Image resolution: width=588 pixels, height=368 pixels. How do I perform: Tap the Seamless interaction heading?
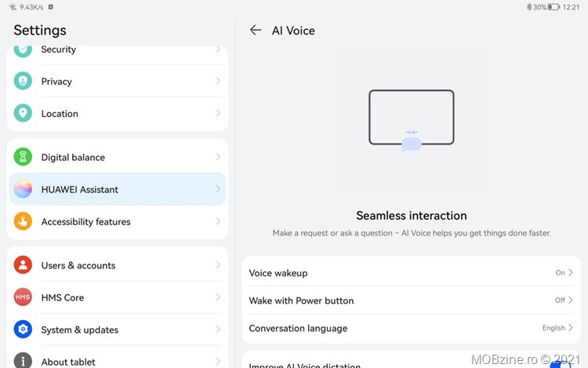click(x=412, y=216)
